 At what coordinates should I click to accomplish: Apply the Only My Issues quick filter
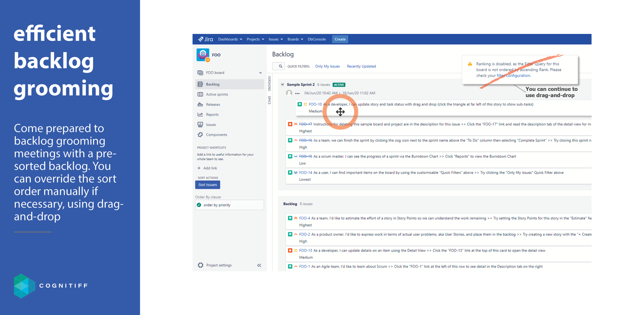pos(327,66)
